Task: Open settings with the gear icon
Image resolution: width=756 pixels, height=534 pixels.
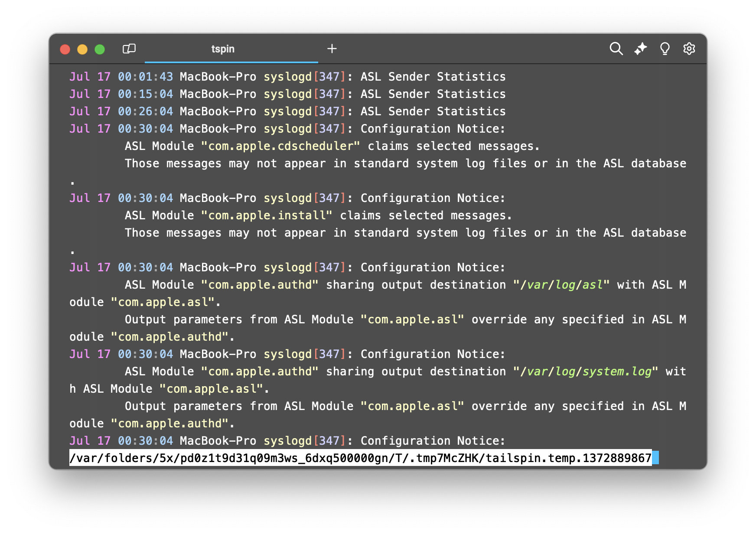Action: pyautogui.click(x=689, y=49)
